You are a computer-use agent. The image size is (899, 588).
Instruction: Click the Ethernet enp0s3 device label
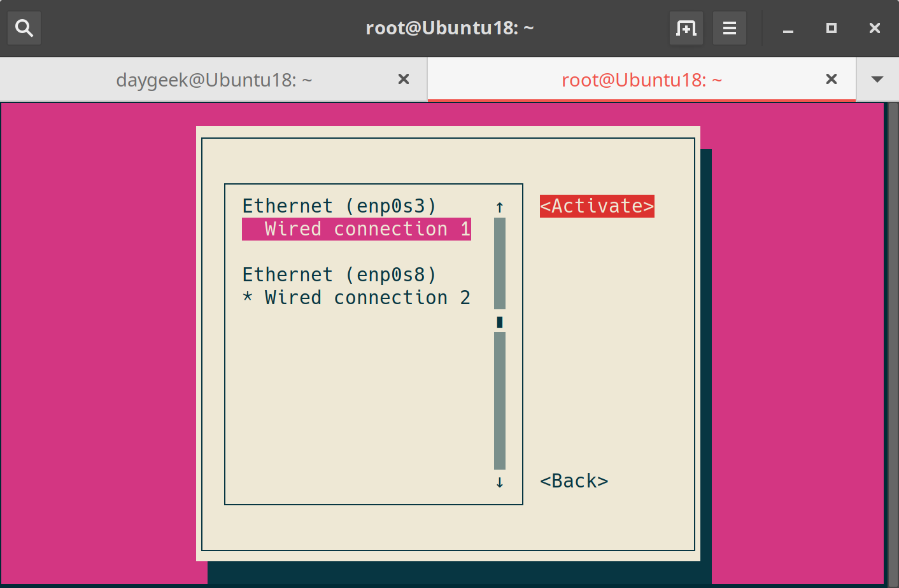(339, 205)
